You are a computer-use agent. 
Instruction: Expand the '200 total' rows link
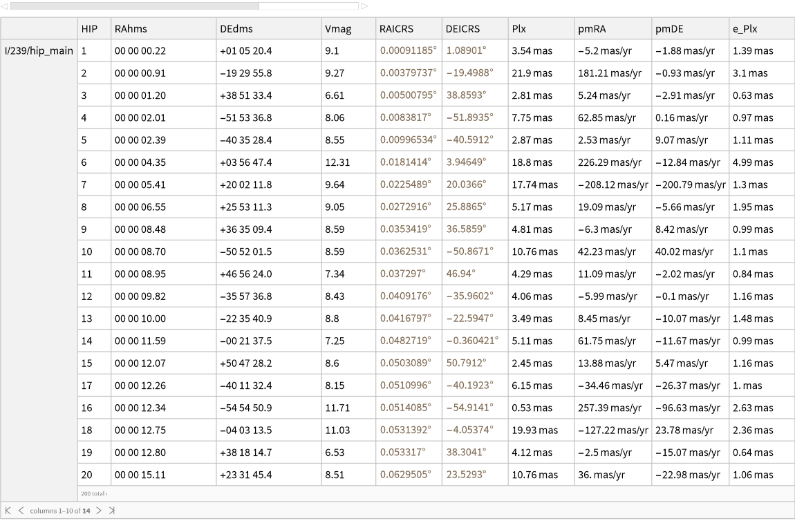pos(94,493)
